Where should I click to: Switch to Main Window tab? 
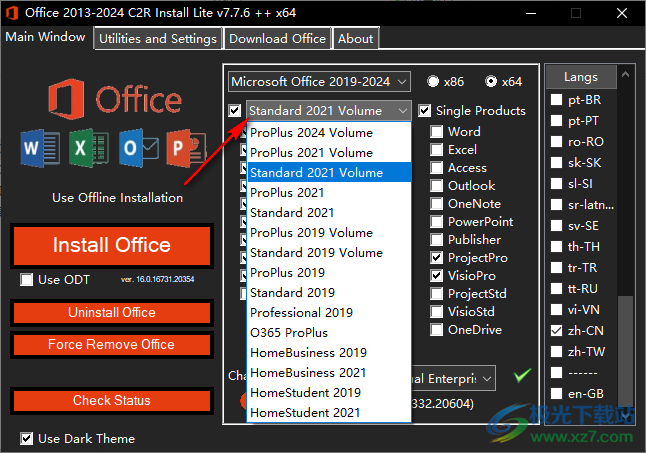(x=45, y=37)
